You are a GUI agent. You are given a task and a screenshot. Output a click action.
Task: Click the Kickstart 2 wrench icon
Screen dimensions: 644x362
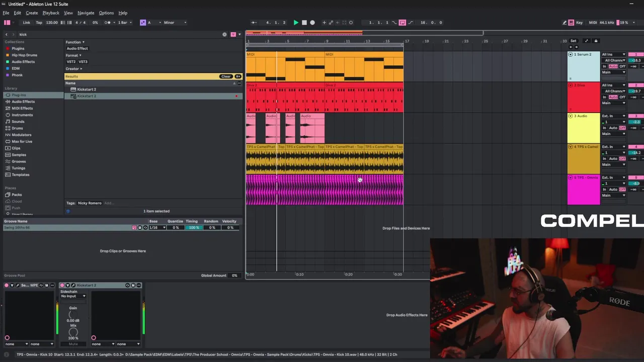(x=73, y=286)
